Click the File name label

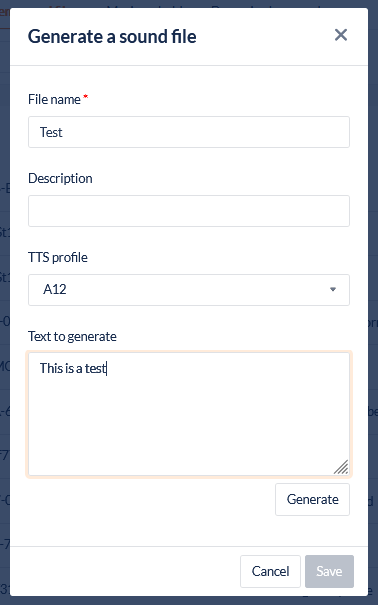54,100
